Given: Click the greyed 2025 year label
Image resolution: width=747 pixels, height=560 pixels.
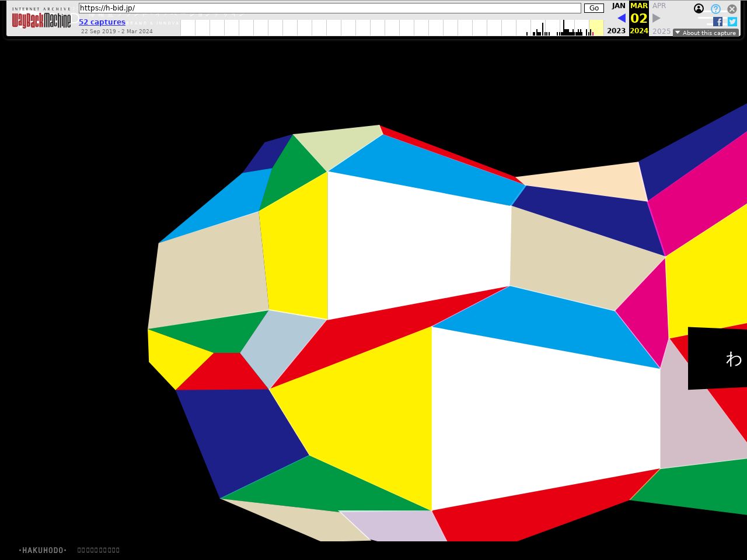Looking at the screenshot, I should pyautogui.click(x=661, y=31).
